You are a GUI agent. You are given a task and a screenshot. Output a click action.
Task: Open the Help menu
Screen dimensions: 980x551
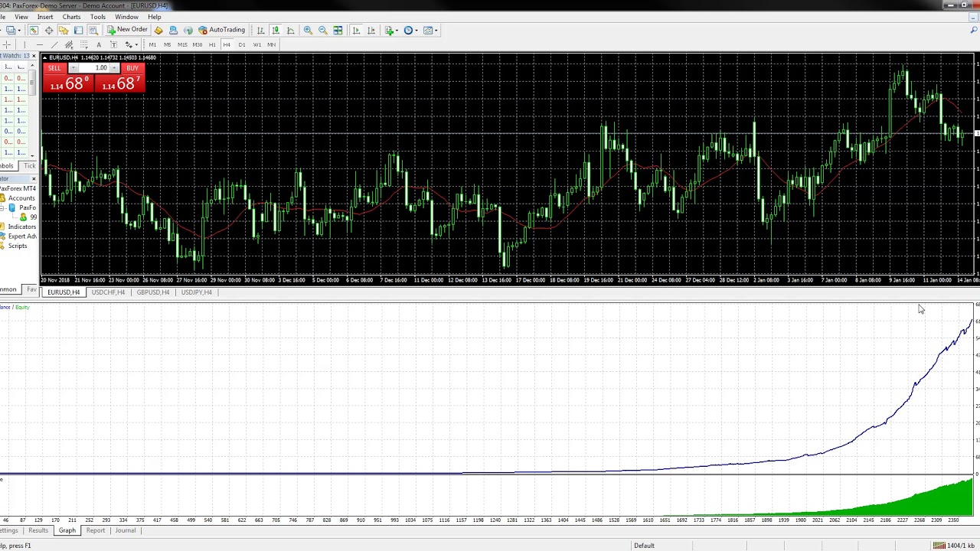pos(154,17)
